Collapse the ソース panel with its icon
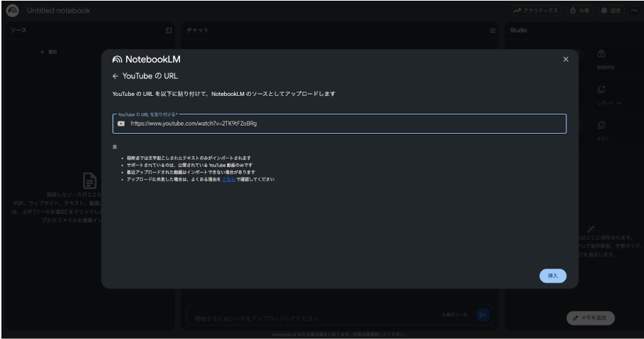 (169, 30)
